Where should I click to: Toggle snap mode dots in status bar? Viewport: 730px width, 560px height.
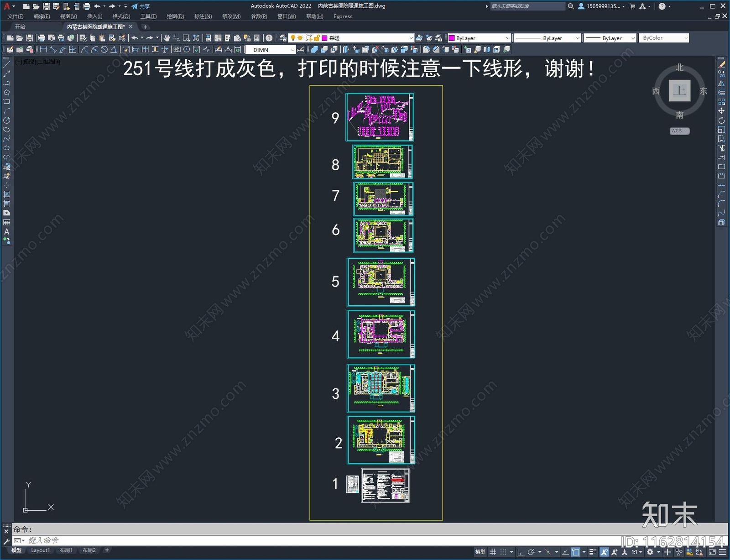point(503,552)
